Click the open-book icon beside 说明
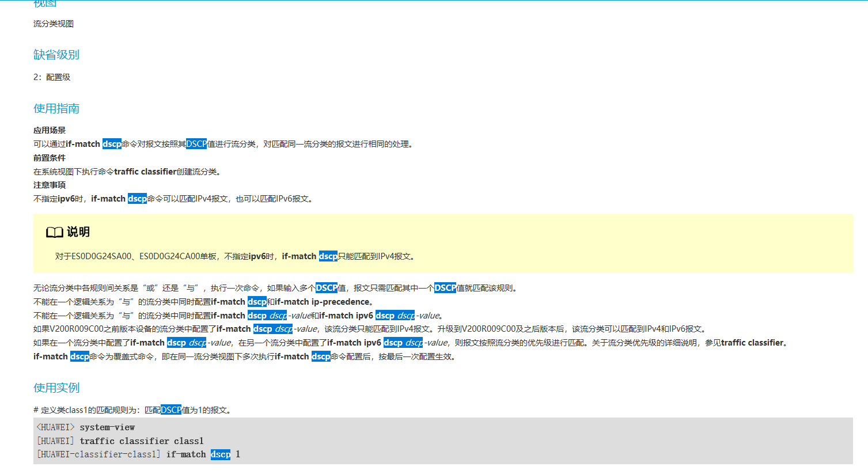The image size is (868, 474). pyautogui.click(x=55, y=232)
